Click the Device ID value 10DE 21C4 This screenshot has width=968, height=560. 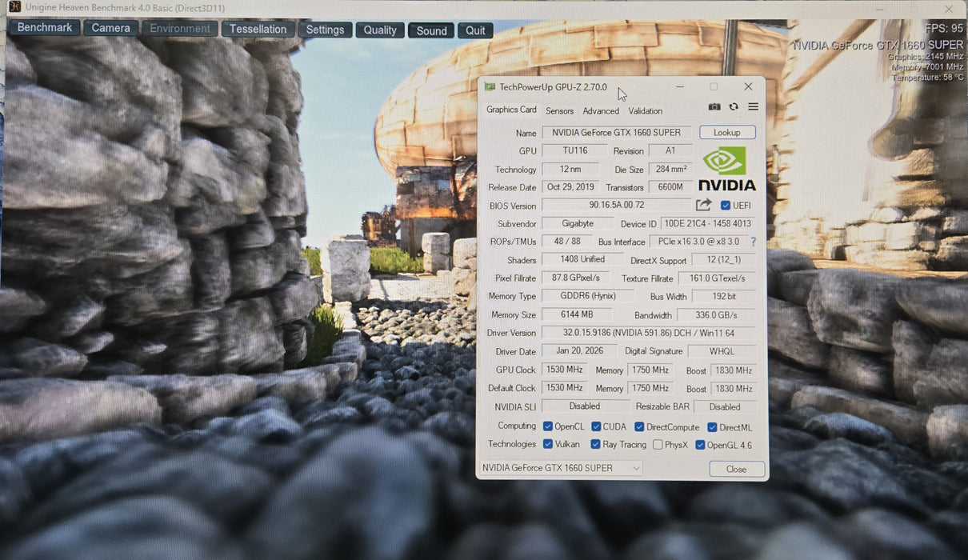(708, 224)
